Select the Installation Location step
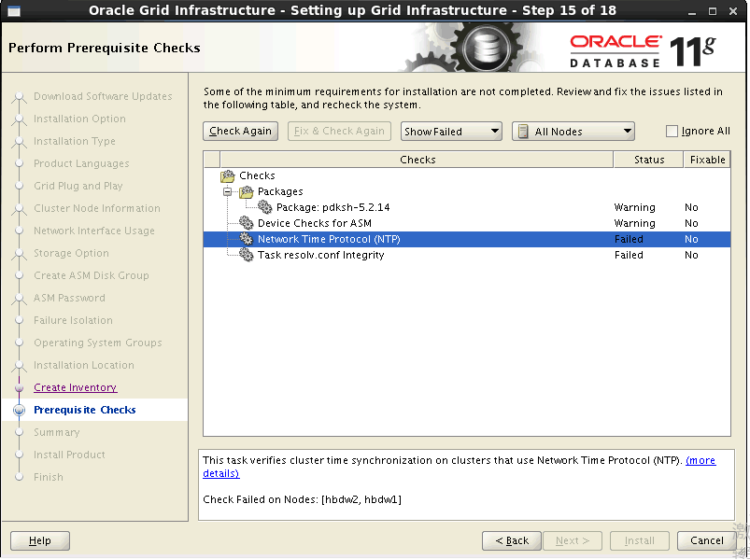 click(84, 365)
